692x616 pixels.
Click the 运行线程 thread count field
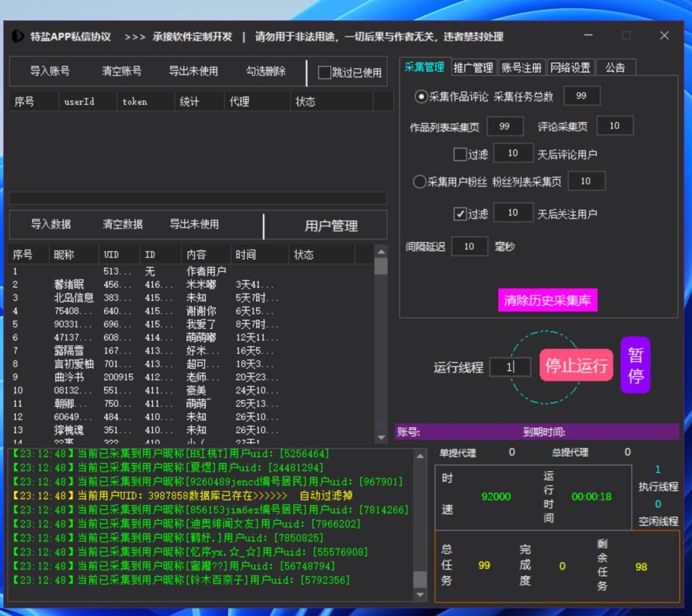point(511,367)
